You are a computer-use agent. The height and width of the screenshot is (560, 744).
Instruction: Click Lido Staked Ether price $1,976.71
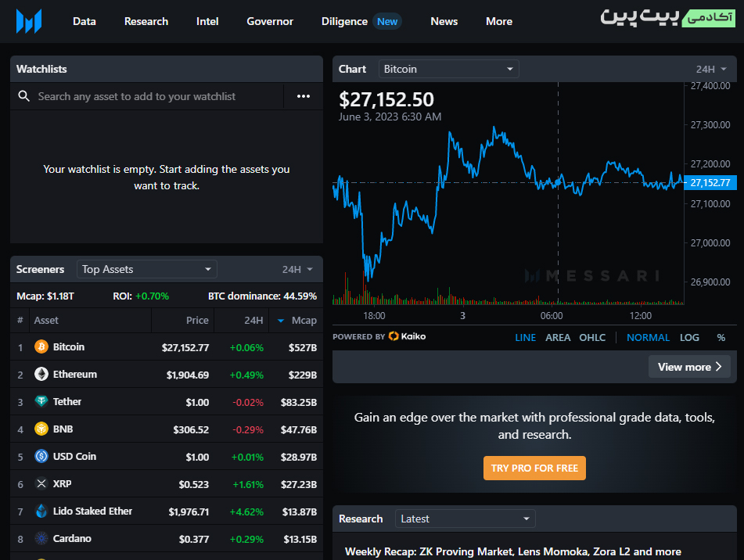pos(189,512)
